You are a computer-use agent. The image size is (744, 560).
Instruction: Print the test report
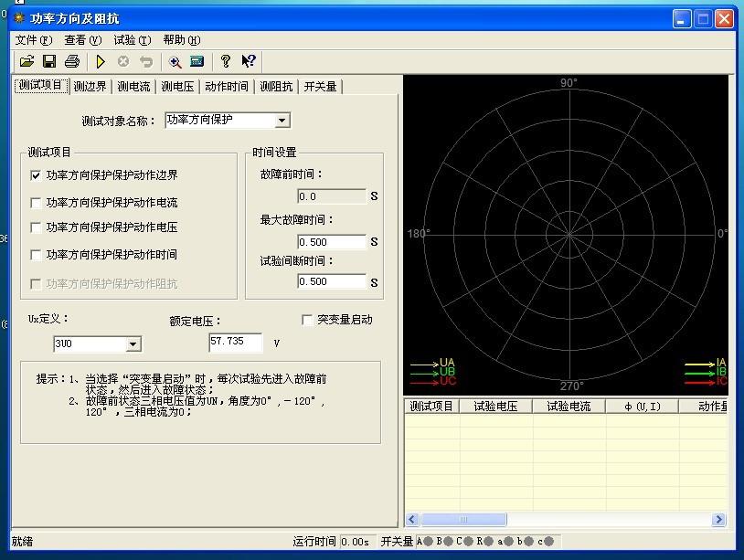point(71,61)
